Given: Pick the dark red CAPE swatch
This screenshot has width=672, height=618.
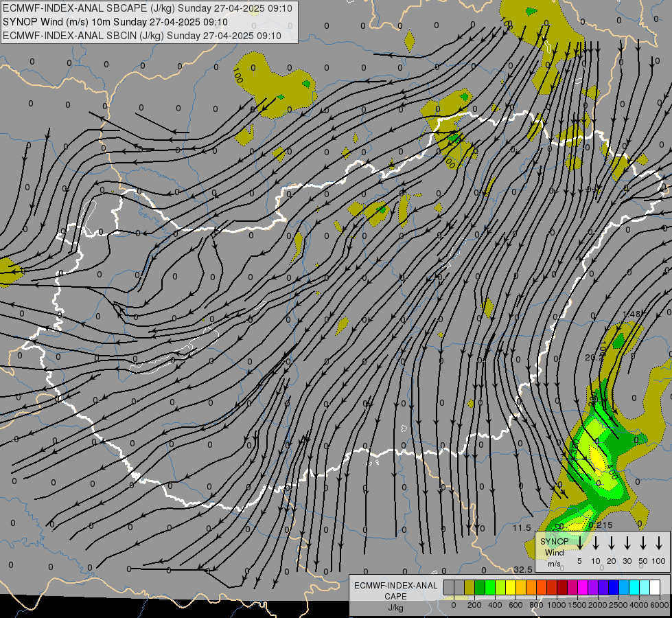Looking at the screenshot, I should tap(562, 587).
